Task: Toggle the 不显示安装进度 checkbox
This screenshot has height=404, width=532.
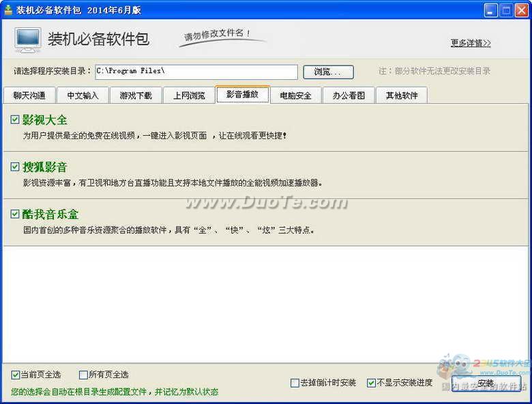Action: click(x=371, y=383)
